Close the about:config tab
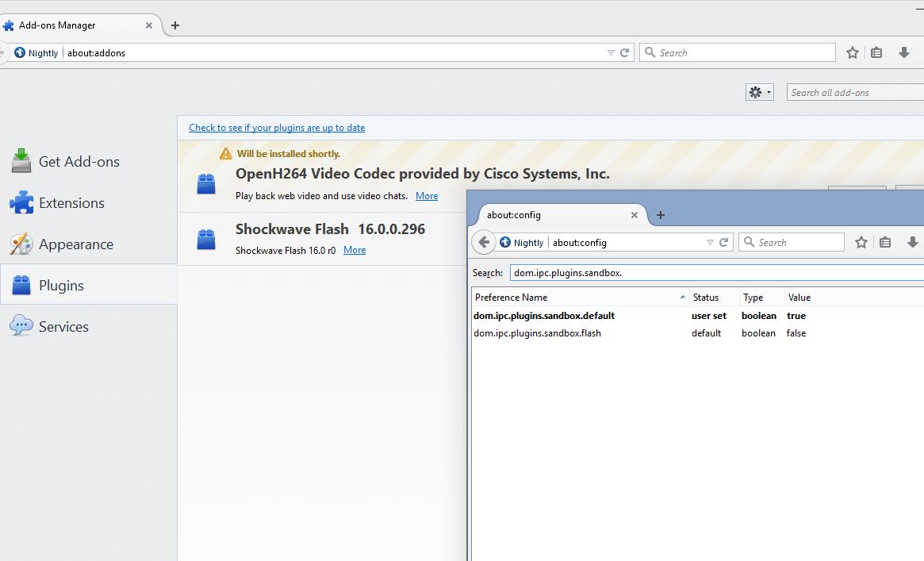This screenshot has height=561, width=924. [x=634, y=215]
